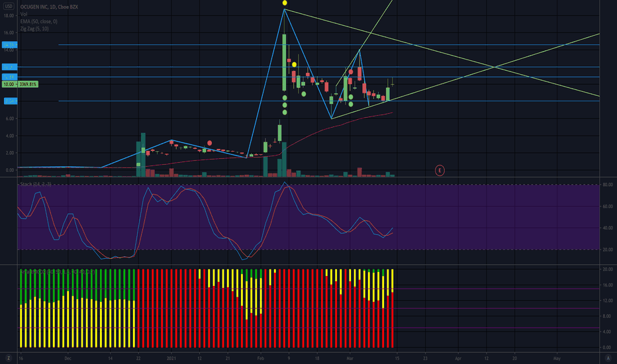The width and height of the screenshot is (617, 364).
Task: Click the 6.00 price axis label
Action: (x=9, y=118)
